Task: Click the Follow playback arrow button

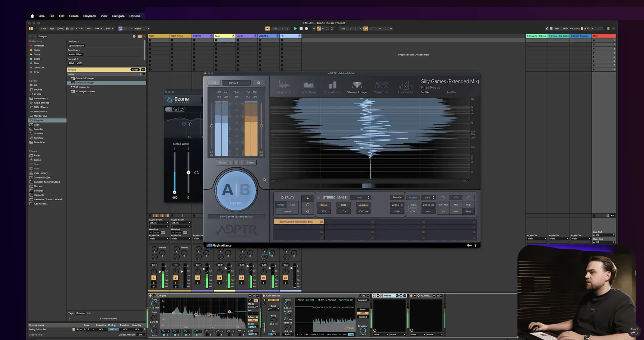Action: [268, 29]
